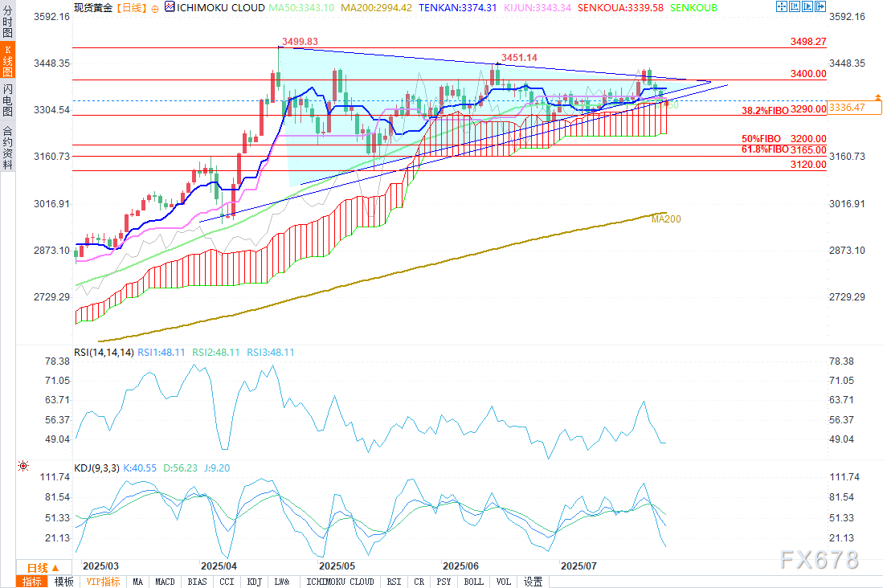Enable the MACD indicator

pyautogui.click(x=165, y=582)
